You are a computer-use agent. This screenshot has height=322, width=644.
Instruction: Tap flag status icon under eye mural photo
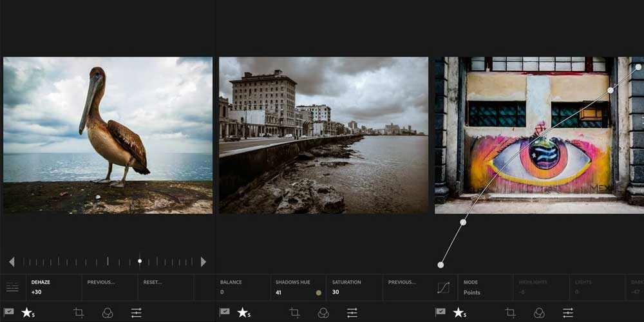point(440,312)
